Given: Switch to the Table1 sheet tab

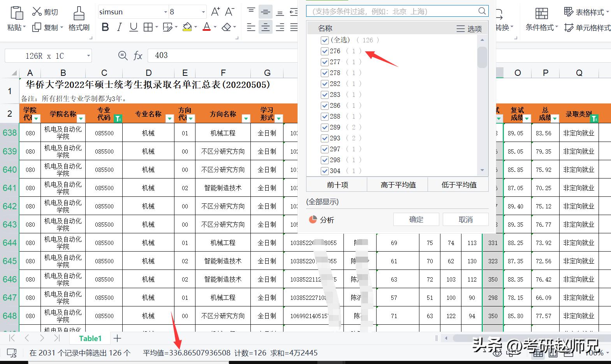Looking at the screenshot, I should coord(90,338).
